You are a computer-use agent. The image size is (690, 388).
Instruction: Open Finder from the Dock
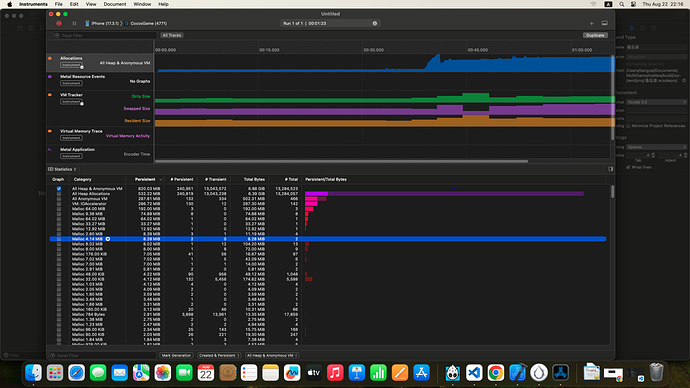[33, 373]
